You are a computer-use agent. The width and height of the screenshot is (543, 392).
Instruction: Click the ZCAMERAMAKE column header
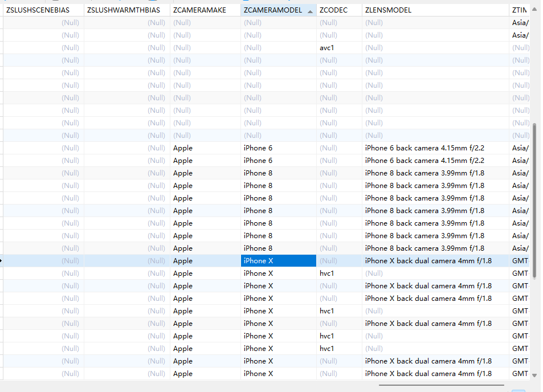click(205, 10)
